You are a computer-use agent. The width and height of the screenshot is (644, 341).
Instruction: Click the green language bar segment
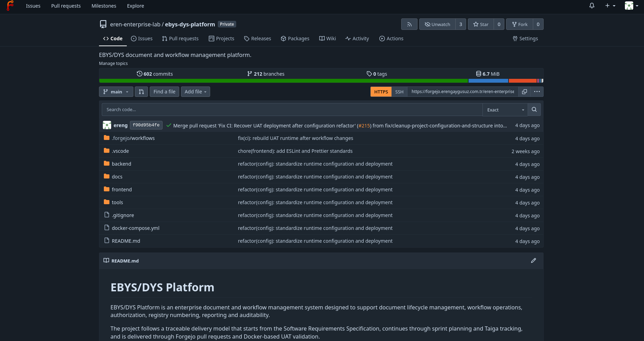283,81
